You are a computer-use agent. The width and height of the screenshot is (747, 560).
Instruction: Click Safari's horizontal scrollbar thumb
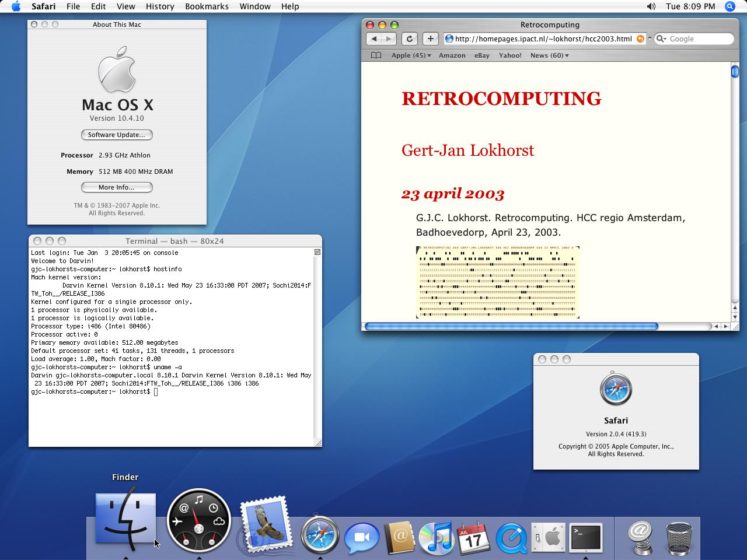click(511, 326)
